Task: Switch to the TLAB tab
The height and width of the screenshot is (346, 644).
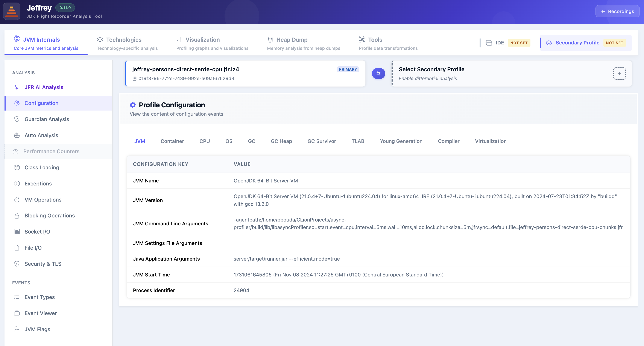Action: [358, 141]
